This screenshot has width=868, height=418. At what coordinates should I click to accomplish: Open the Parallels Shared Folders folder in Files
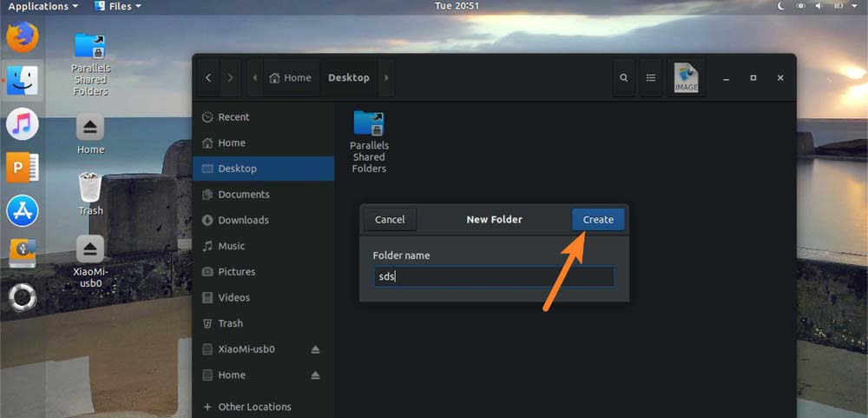pyautogui.click(x=369, y=141)
